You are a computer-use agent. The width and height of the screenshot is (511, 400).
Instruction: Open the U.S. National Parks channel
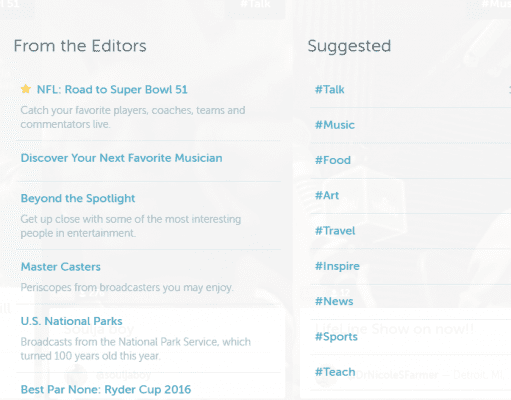[71, 321]
